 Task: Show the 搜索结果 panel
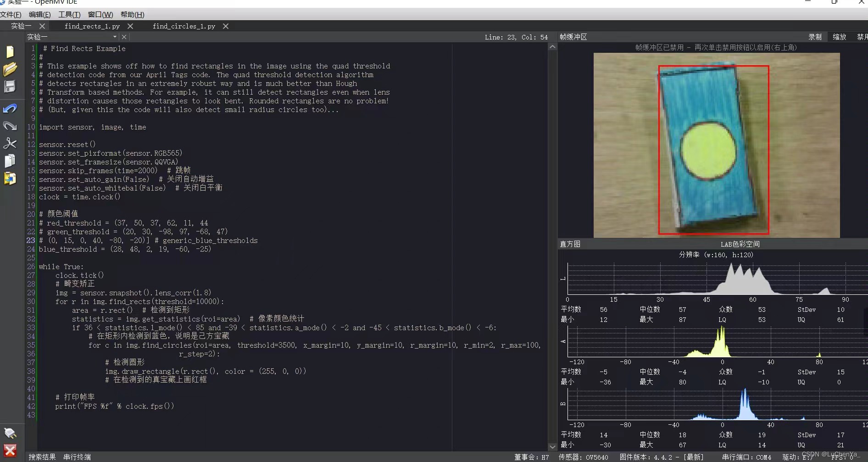[x=41, y=456]
